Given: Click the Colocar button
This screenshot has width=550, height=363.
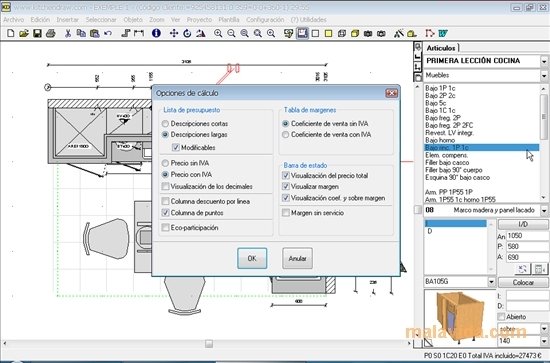Looking at the screenshot, I should (x=523, y=282).
